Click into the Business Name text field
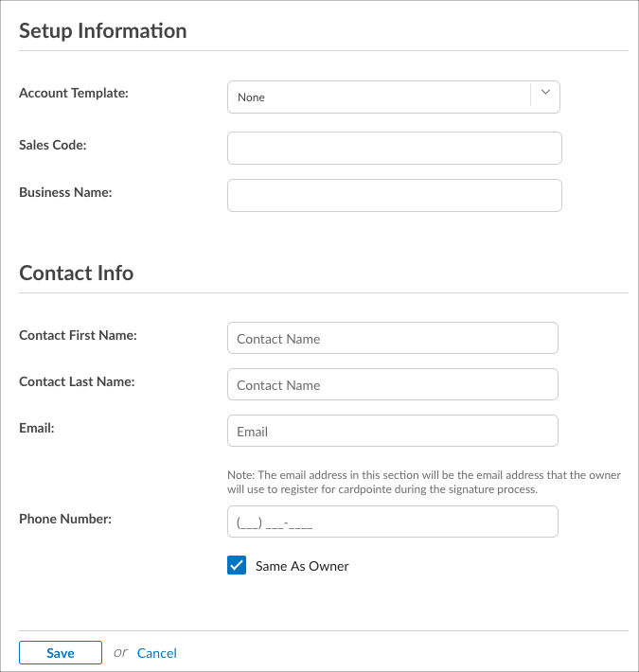The height and width of the screenshot is (672, 639). click(x=394, y=195)
